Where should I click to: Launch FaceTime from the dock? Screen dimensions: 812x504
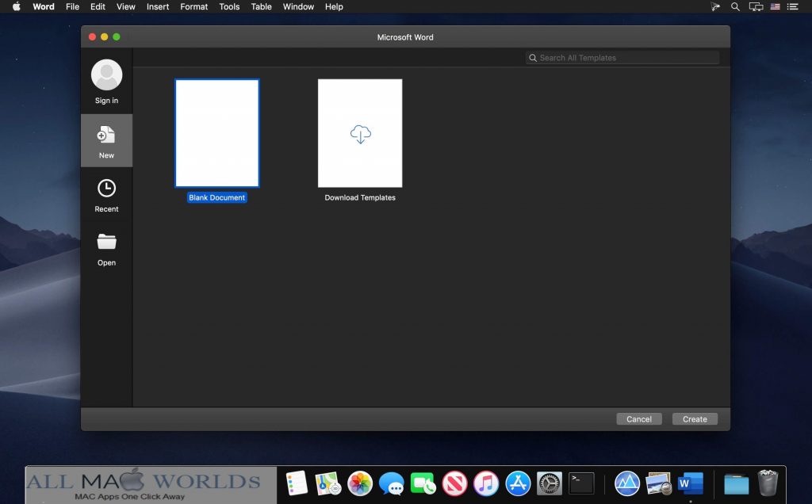tap(423, 484)
